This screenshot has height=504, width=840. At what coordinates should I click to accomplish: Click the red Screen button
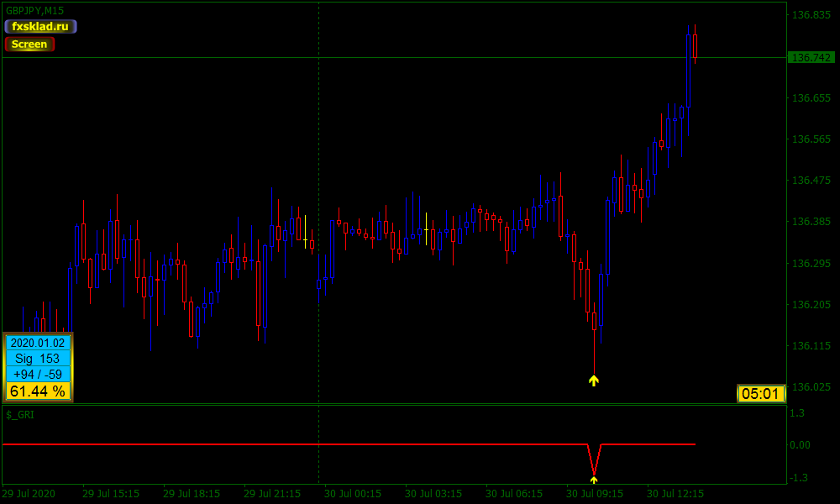click(x=29, y=44)
